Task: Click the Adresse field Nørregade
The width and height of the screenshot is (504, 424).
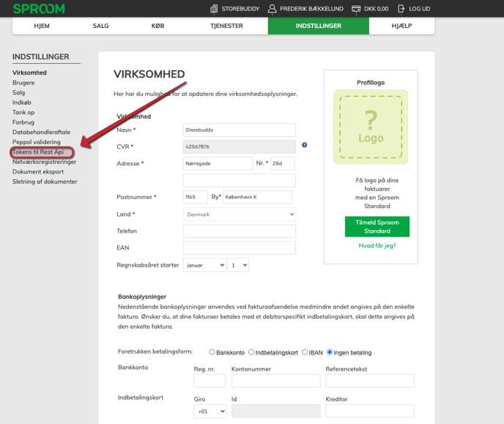Action: (x=218, y=163)
